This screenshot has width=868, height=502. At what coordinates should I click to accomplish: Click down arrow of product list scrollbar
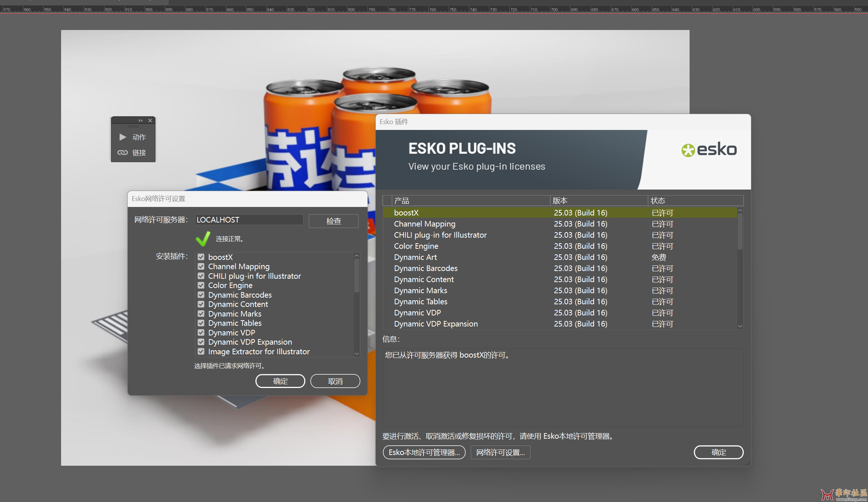740,326
